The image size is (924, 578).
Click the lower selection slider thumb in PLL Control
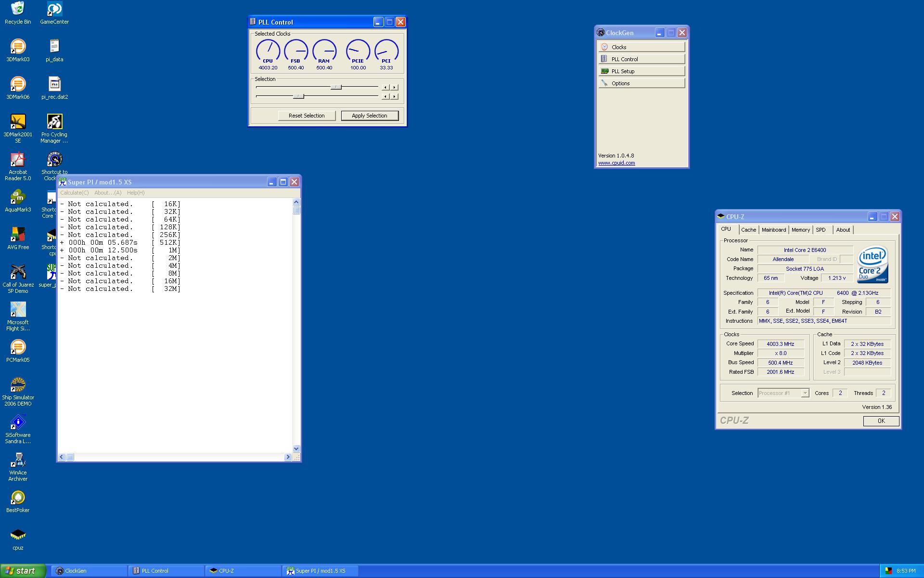pos(298,96)
